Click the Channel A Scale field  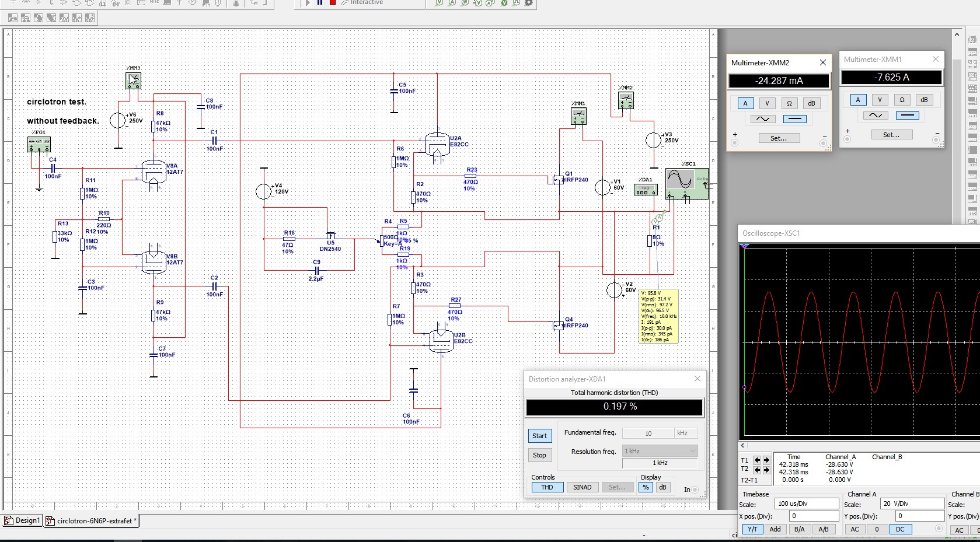click(912, 503)
